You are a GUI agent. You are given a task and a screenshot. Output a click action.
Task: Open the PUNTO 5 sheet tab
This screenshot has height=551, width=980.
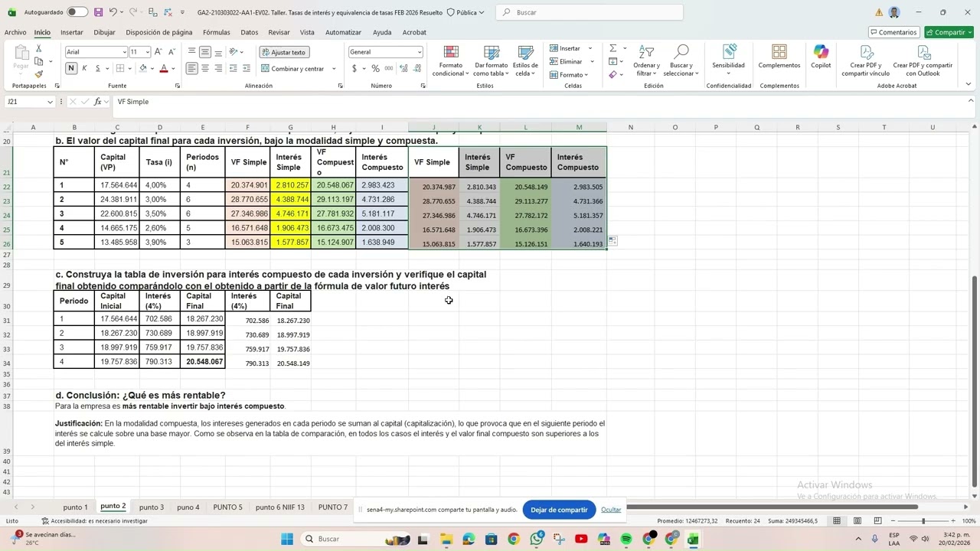(227, 507)
